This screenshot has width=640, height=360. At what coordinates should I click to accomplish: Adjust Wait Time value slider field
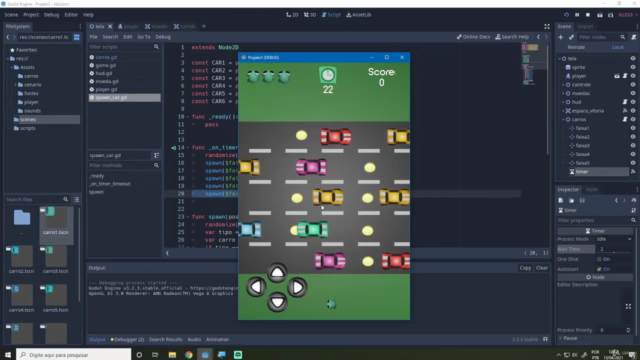(x=613, y=249)
